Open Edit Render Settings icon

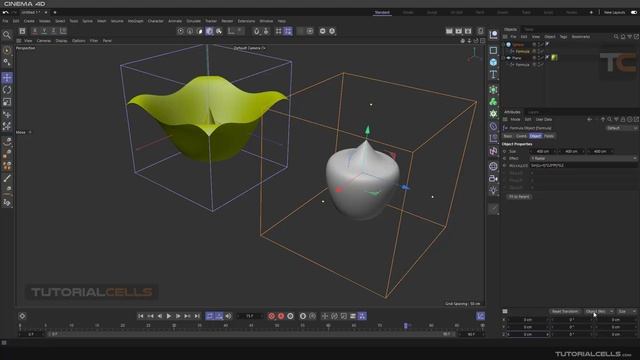pos(468,31)
